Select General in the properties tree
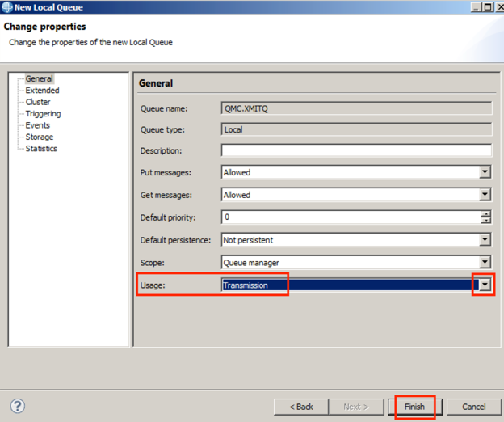The image size is (504, 422). click(x=40, y=78)
